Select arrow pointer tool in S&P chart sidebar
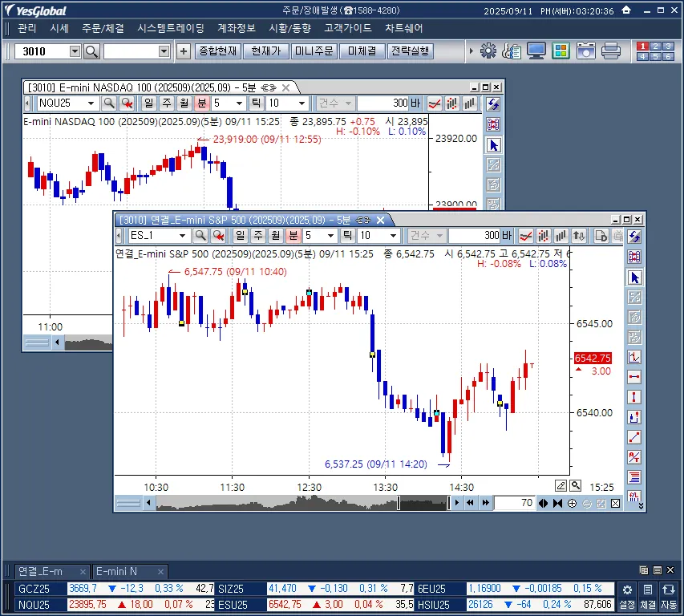684x616 pixels. pos(635,278)
